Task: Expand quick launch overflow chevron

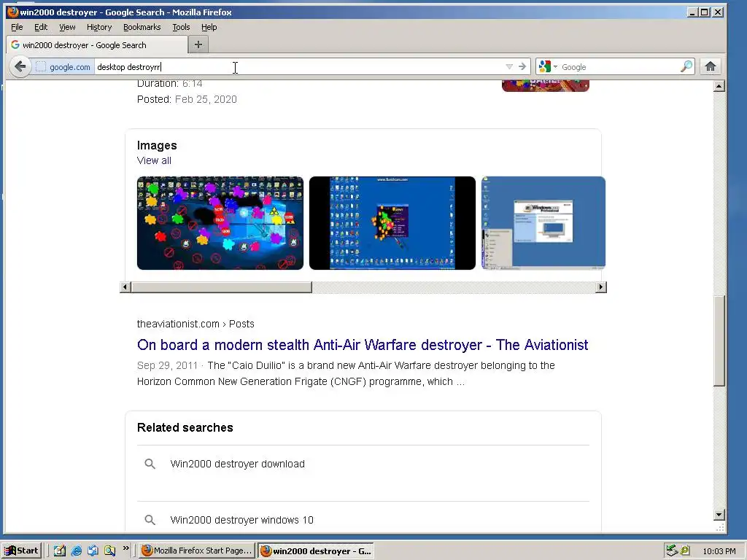Action: [125, 548]
